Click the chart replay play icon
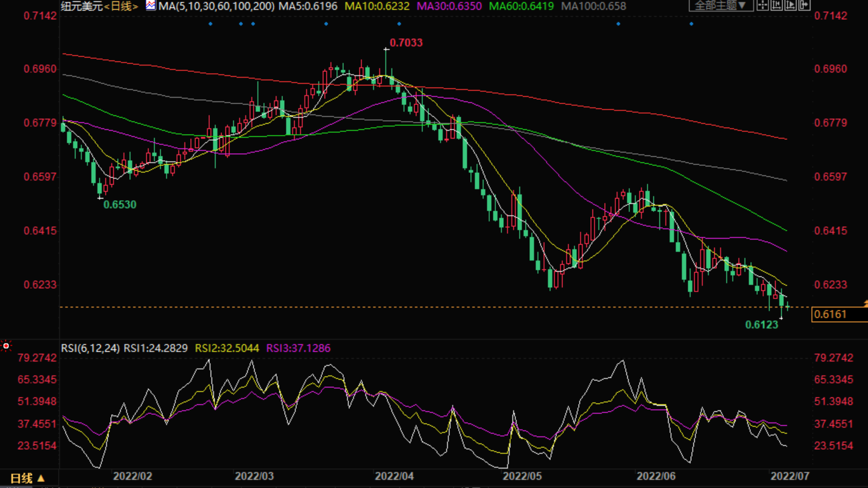The image size is (868, 488). 790,5
